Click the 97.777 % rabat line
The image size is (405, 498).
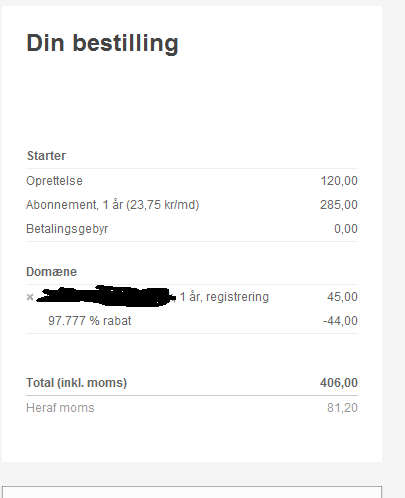coord(90,321)
